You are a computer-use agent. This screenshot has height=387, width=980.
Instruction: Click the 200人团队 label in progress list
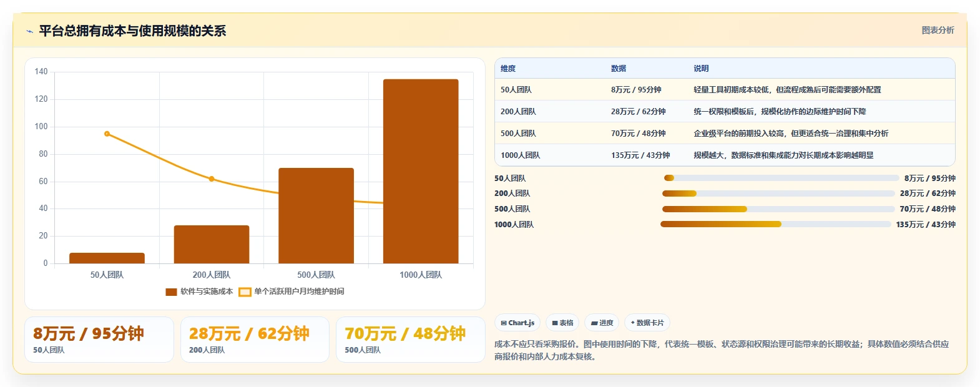tap(512, 193)
